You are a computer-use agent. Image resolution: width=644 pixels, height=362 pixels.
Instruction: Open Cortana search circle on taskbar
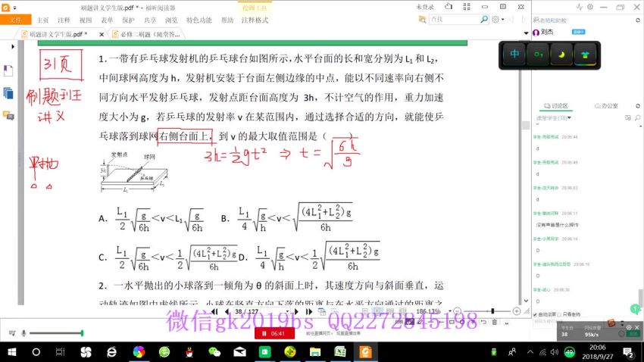36,352
